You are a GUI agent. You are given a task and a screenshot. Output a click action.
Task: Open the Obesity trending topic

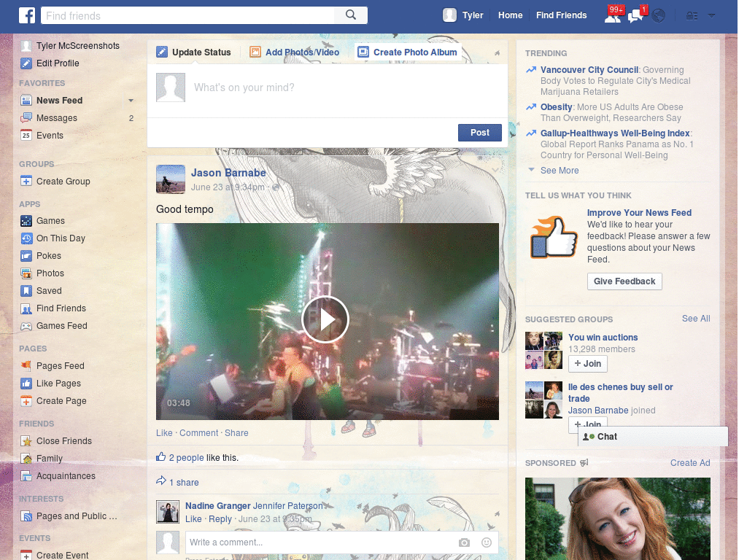(x=556, y=107)
